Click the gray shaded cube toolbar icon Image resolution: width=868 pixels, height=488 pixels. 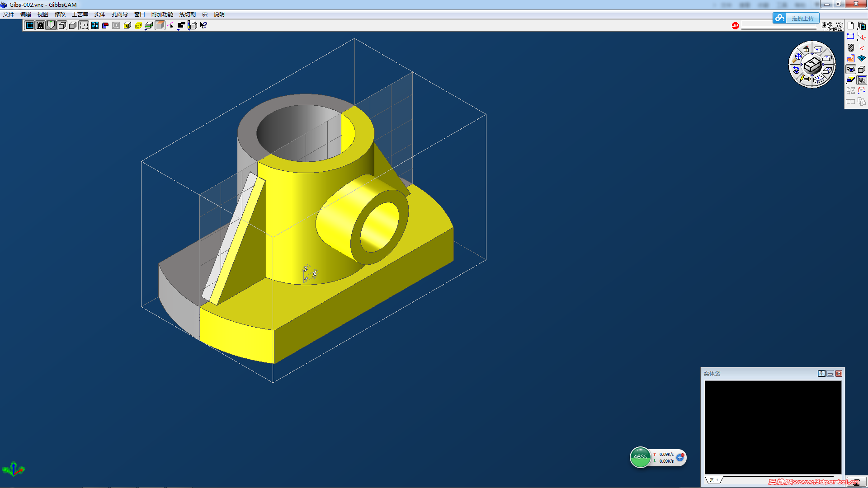pos(73,25)
